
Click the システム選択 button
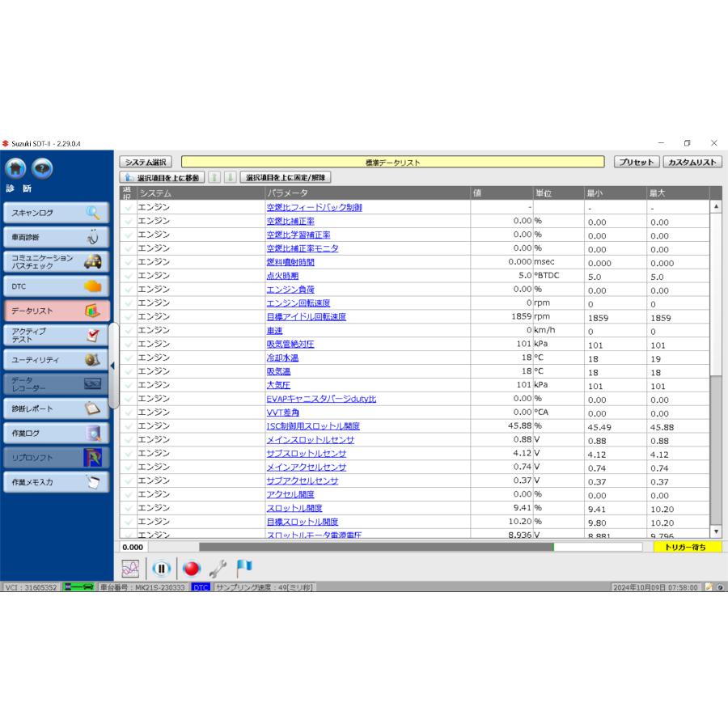click(146, 163)
